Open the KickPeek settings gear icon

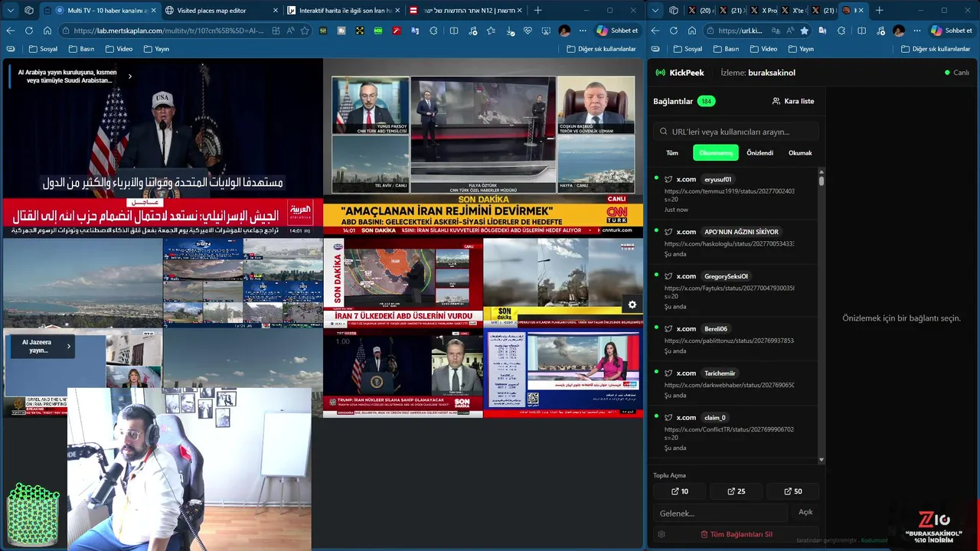[x=661, y=534]
